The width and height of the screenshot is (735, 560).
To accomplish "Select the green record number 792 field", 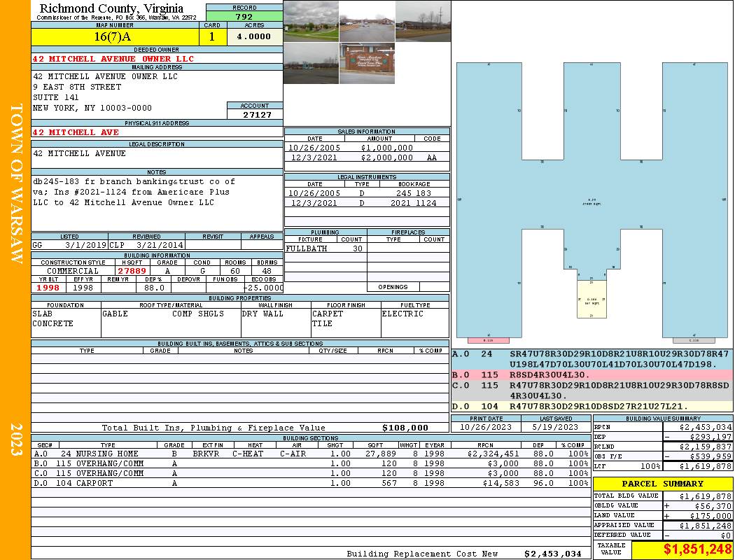I will [244, 17].
